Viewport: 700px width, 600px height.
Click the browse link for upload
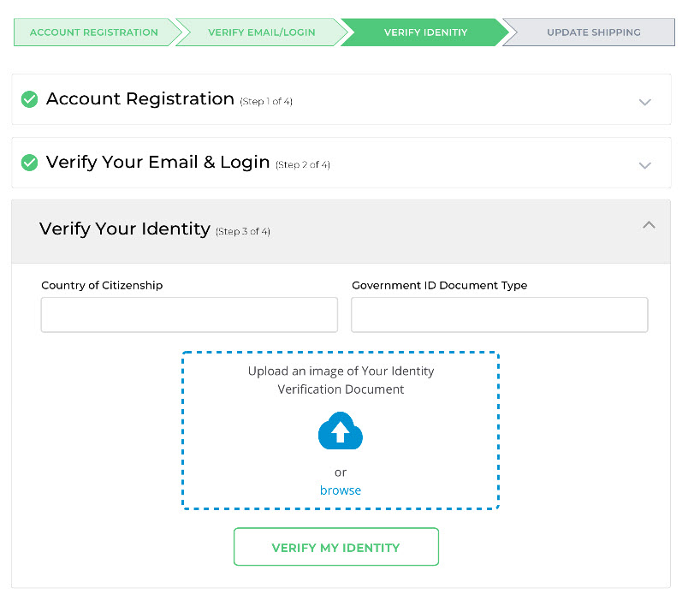pos(341,490)
